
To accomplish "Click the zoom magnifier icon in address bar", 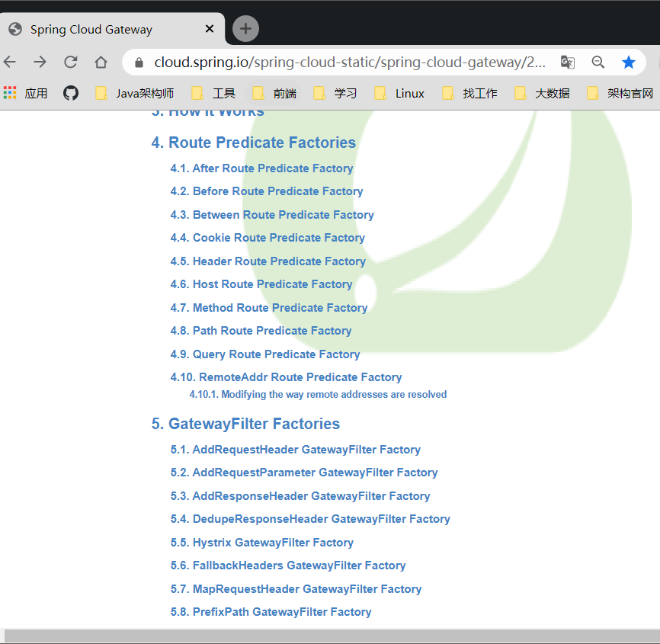I will 598,62.
